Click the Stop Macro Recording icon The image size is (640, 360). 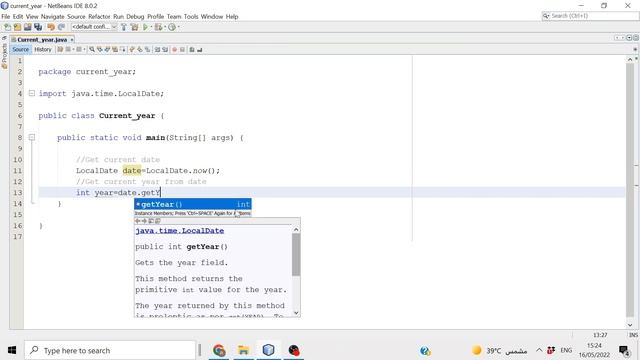click(x=182, y=49)
